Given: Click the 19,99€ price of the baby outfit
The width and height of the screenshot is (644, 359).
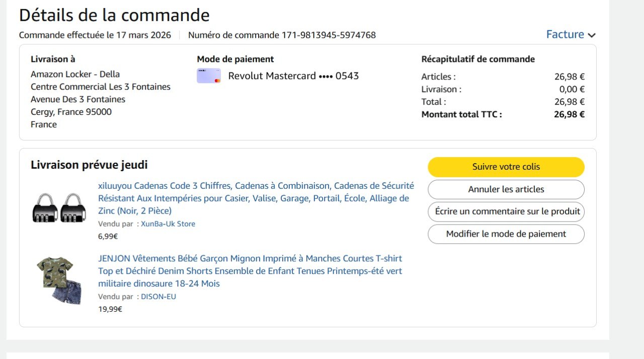Looking at the screenshot, I should click(x=110, y=309).
